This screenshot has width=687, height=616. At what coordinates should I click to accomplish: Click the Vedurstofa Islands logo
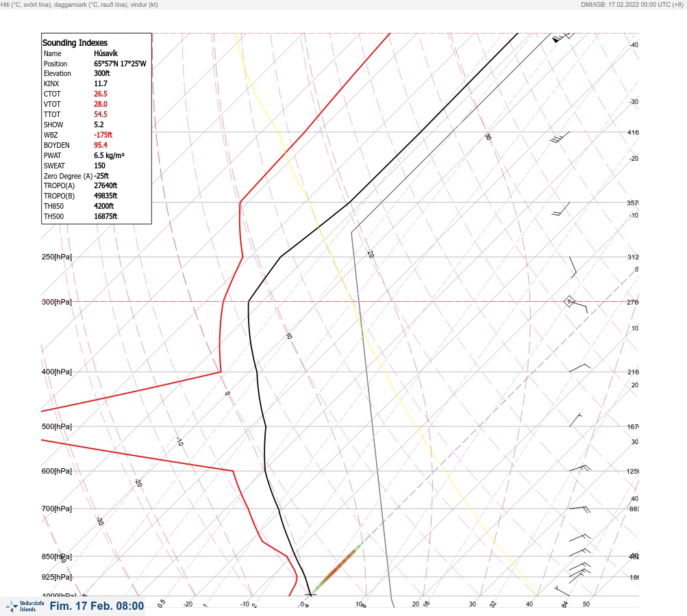tap(25, 606)
